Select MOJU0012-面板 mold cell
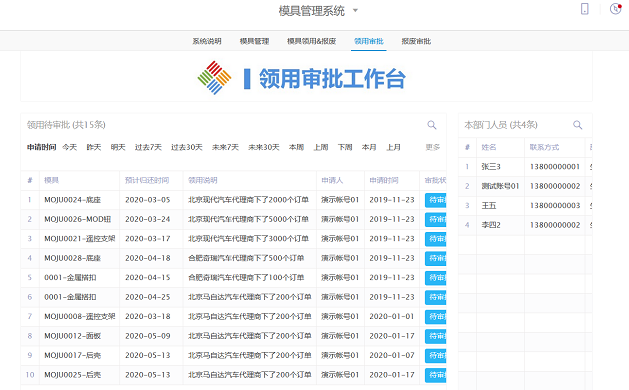629x390 pixels. [73, 336]
